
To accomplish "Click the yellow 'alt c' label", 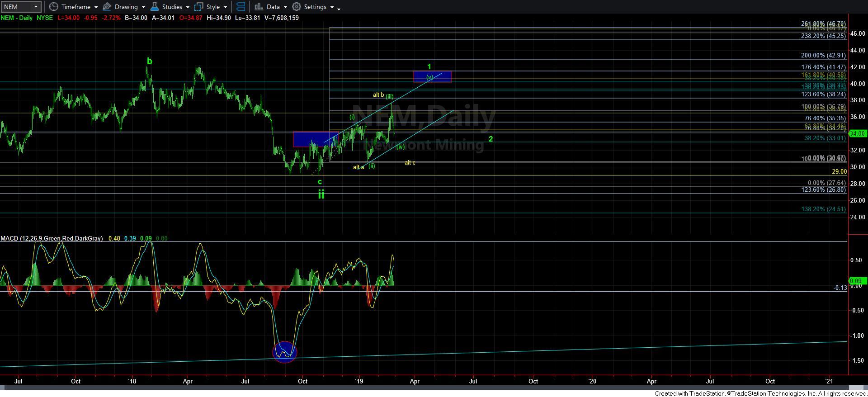I will (410, 163).
